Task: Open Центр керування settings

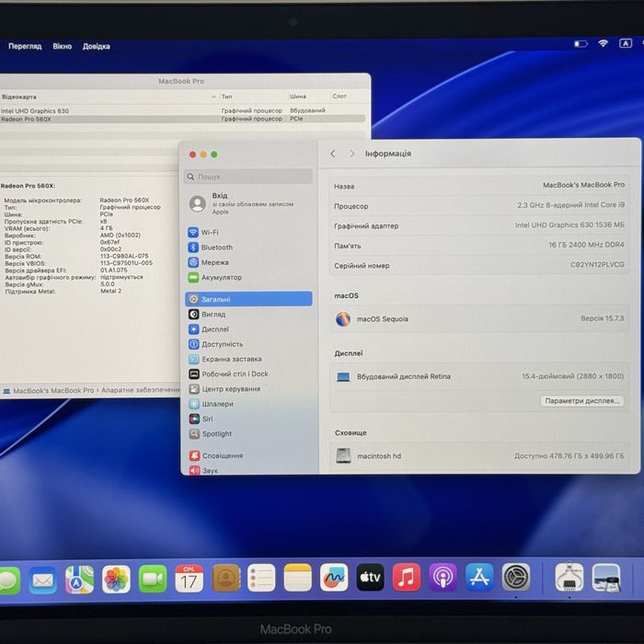Action: [x=224, y=388]
